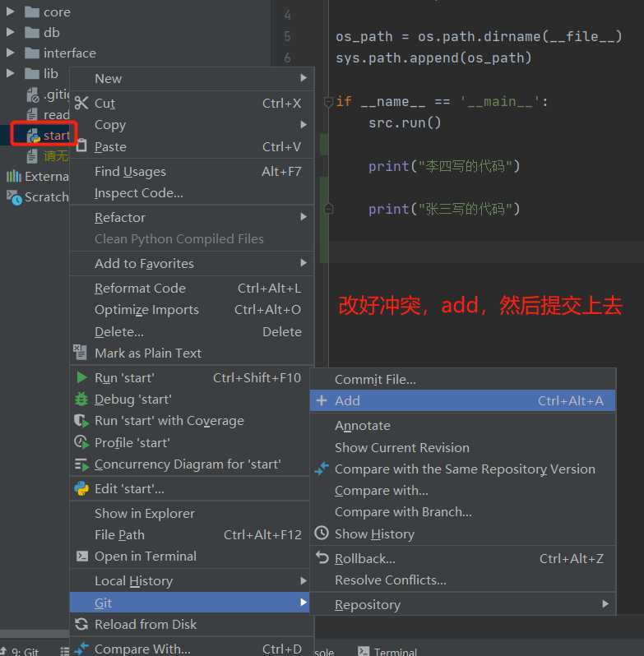Choose Inspect Code... menu entry
Viewport: 644px width, 656px height.
[x=192, y=193]
